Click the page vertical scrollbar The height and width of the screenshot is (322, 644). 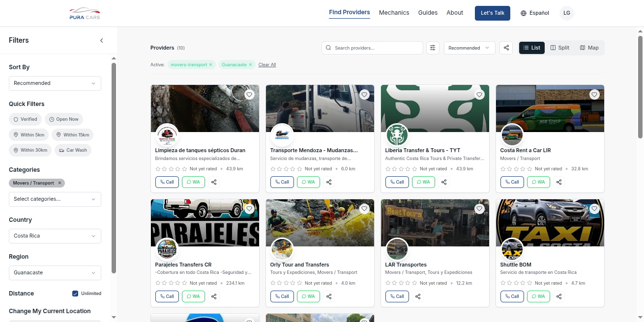[640, 86]
